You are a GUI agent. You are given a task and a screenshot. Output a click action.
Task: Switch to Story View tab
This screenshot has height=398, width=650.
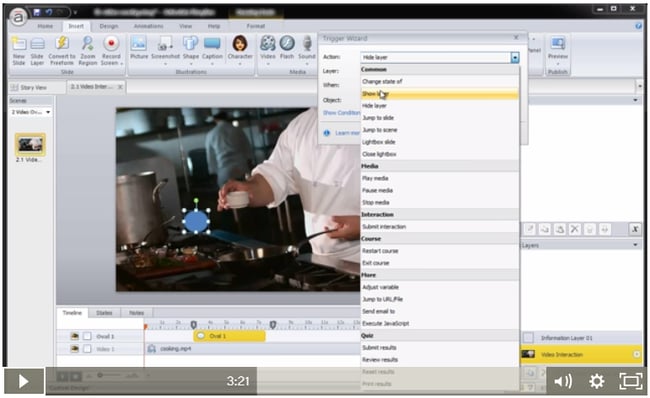coord(33,87)
